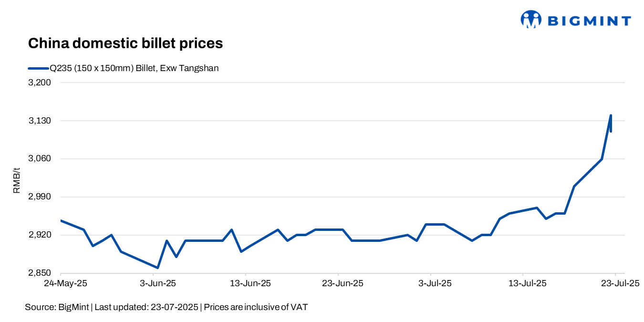The height and width of the screenshot is (322, 644).
Task: Click the BIGMINT brand name text
Action: [589, 21]
